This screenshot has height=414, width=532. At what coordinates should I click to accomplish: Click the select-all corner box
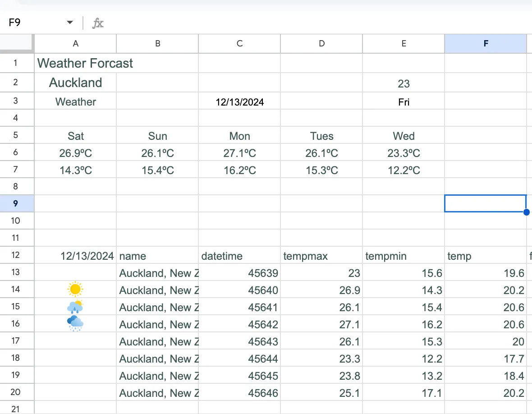[17, 43]
